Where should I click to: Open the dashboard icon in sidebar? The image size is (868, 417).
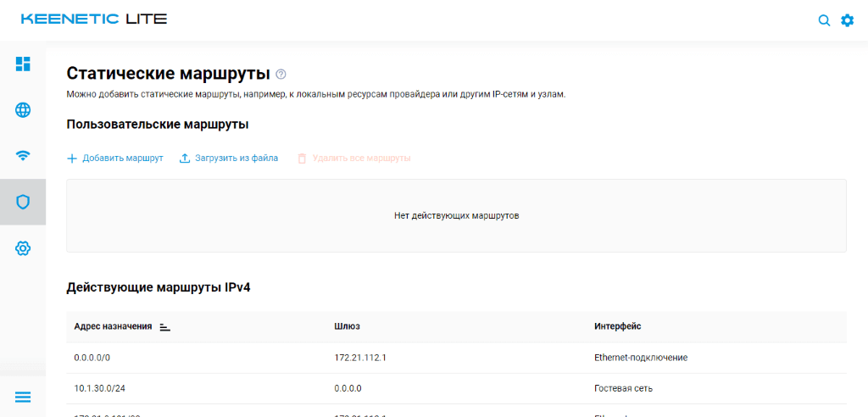(23, 64)
